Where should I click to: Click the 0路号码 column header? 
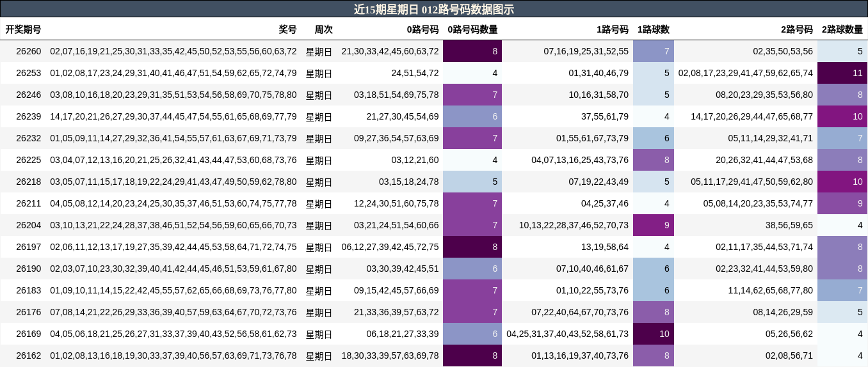(x=423, y=29)
